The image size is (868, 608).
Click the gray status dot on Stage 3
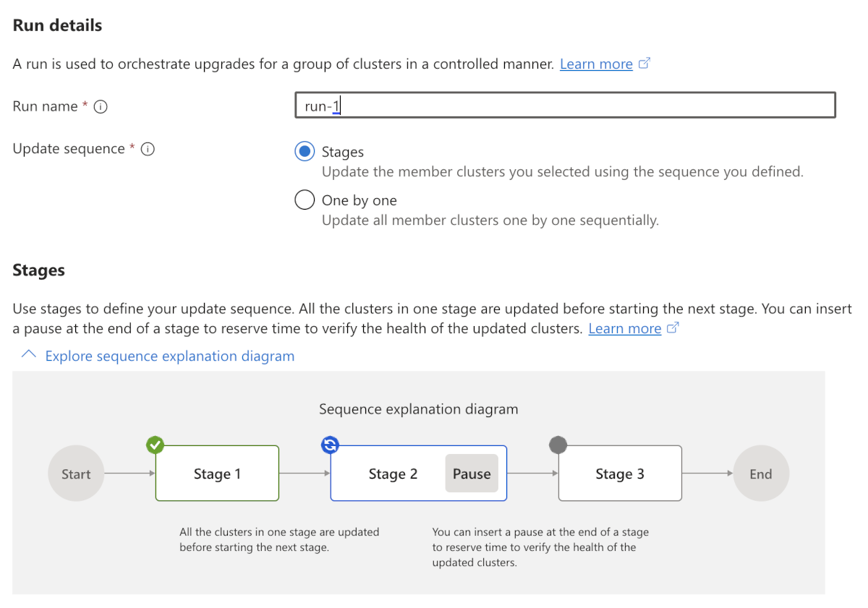coord(558,445)
